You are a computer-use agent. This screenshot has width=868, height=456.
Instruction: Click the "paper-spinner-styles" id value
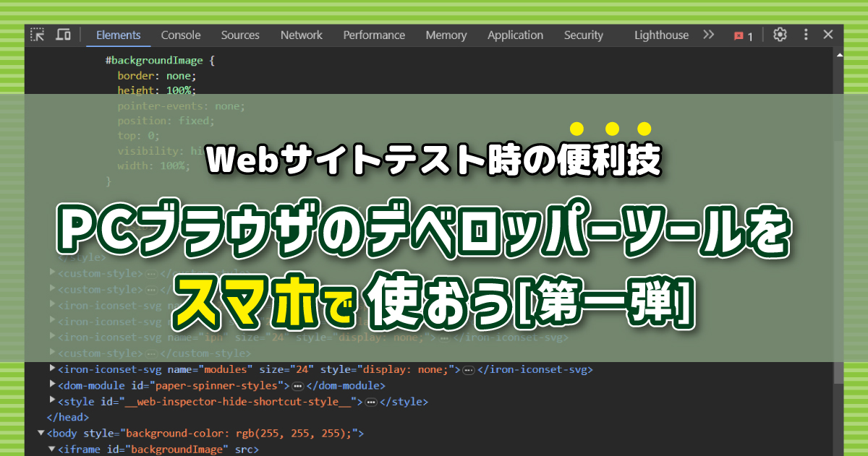tap(217, 385)
